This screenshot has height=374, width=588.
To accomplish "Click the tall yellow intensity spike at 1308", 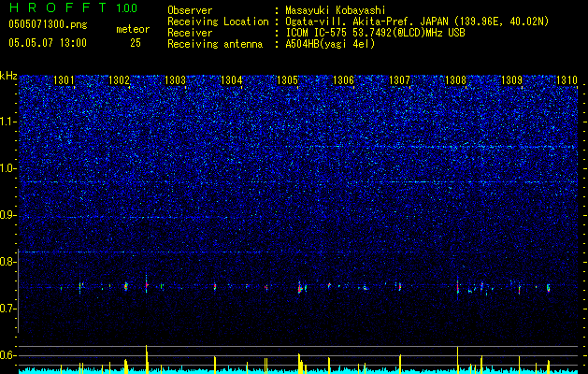I will (457, 360).
